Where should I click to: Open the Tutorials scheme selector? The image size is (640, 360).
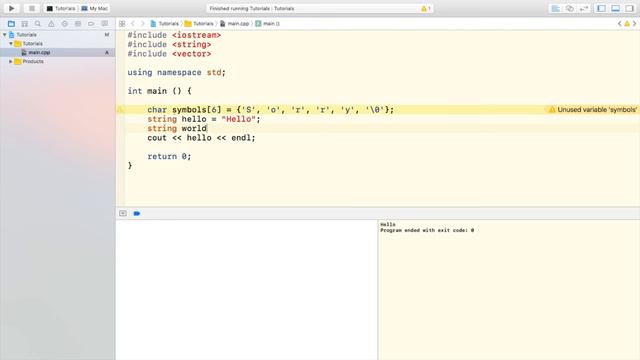(60, 8)
